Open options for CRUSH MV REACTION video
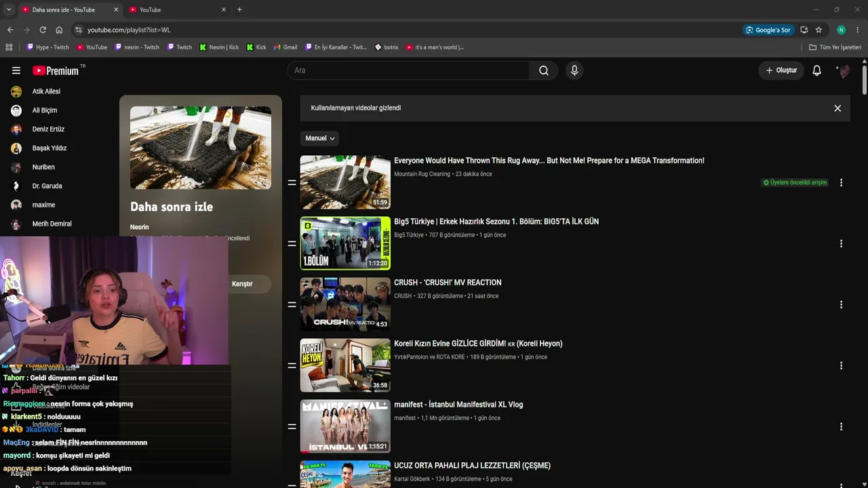The width and height of the screenshot is (868, 488). (x=841, y=304)
